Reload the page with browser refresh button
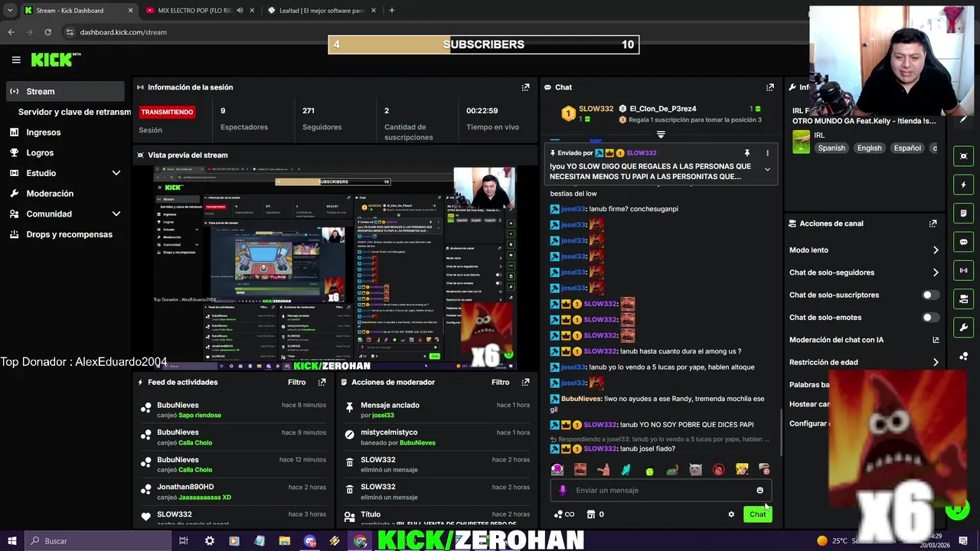Screen dimensions: 980x551 [x=47, y=32]
